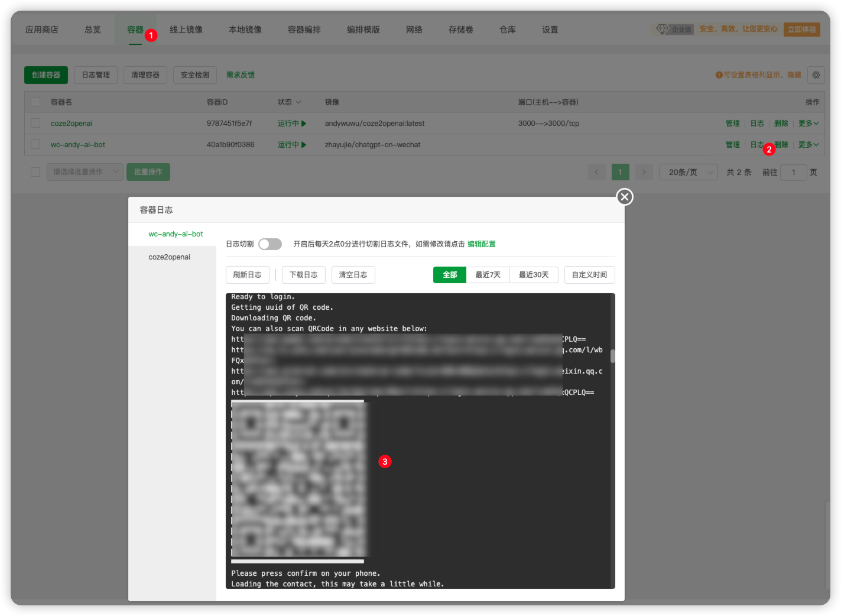Click the 清理容器 button
The height and width of the screenshot is (616, 841).
pyautogui.click(x=145, y=75)
